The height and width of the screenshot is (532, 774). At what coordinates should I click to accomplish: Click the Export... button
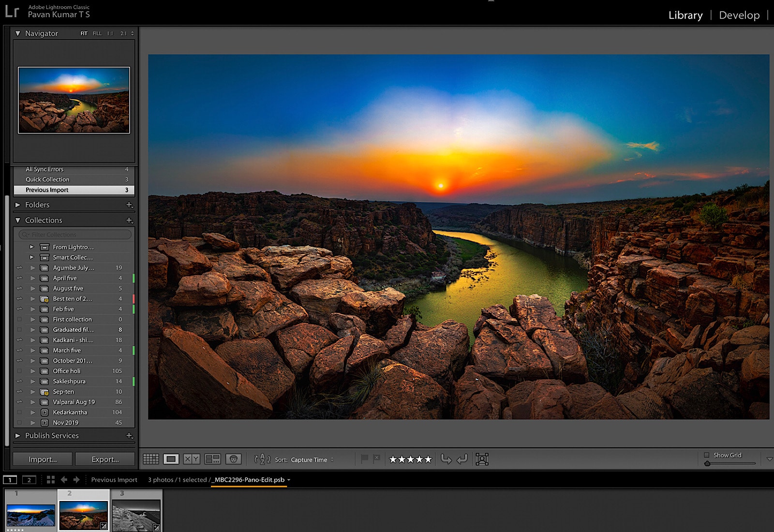105,459
